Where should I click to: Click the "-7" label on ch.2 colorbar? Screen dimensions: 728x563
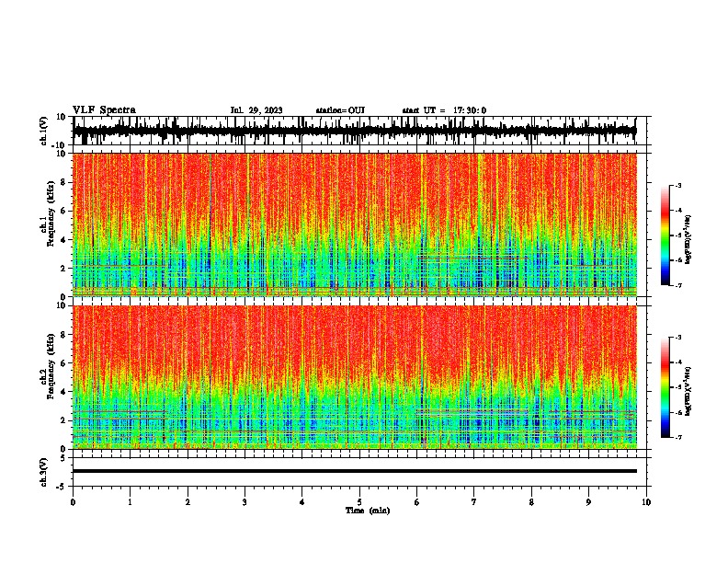[x=678, y=437]
